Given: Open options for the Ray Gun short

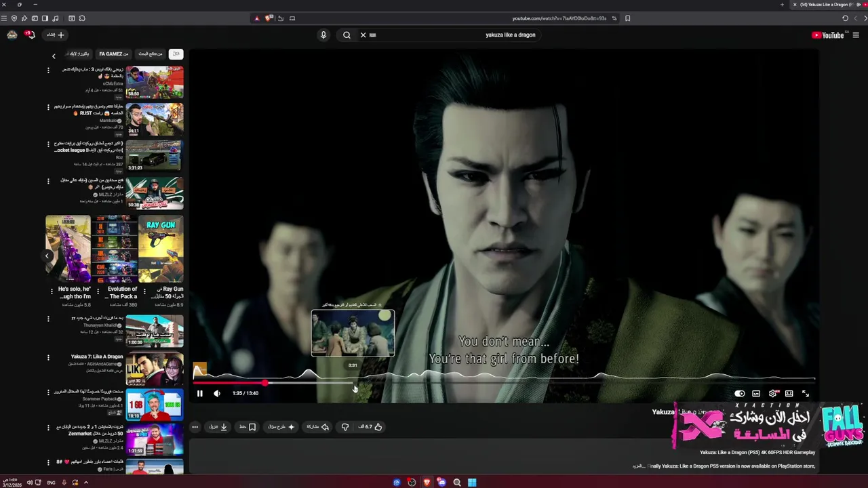Looking at the screenshot, I should coord(143,291).
